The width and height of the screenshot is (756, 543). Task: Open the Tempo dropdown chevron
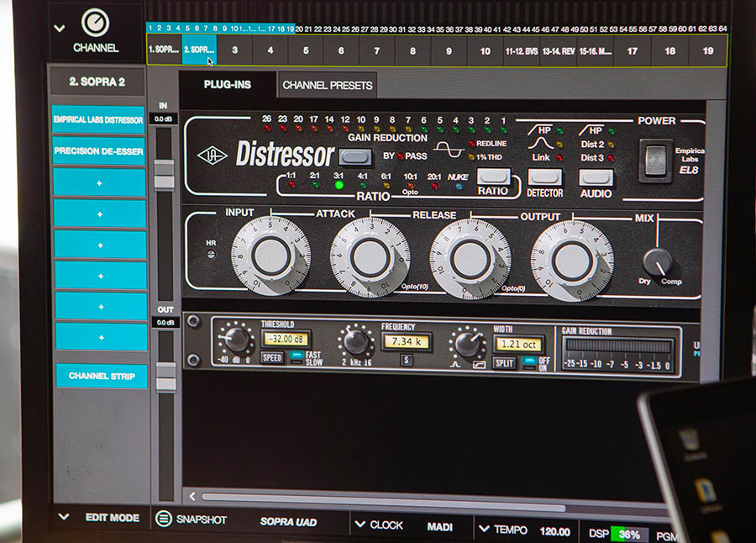[484, 529]
